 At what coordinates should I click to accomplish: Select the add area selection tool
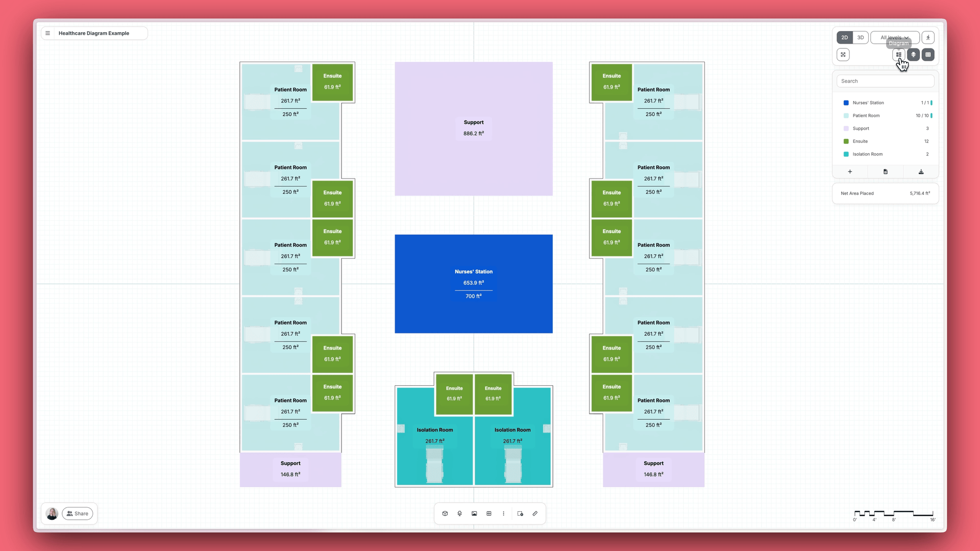click(520, 514)
